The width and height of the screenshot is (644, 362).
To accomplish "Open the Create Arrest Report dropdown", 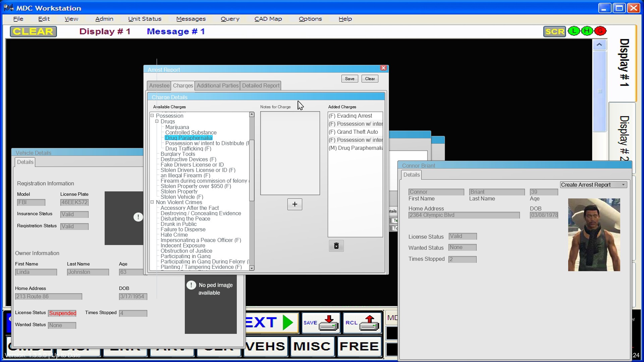I will (593, 185).
